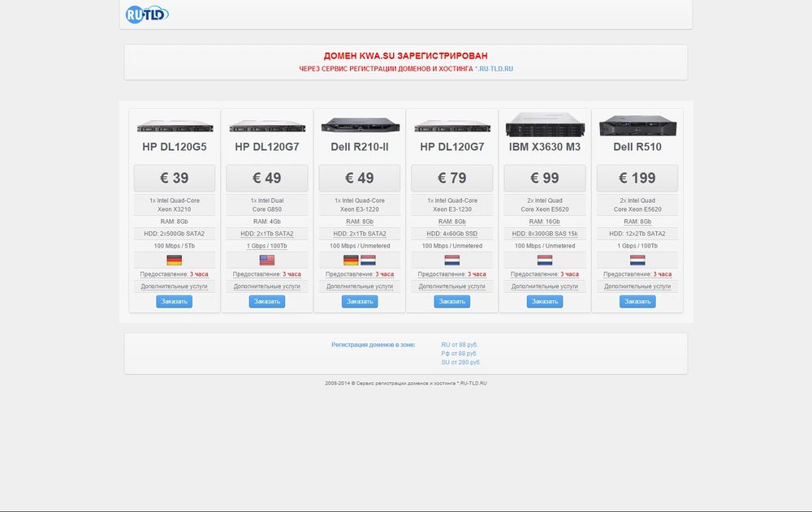Click HDD: 12x2Tb SATA2 spec
The height and width of the screenshot is (512, 812).
(637, 234)
